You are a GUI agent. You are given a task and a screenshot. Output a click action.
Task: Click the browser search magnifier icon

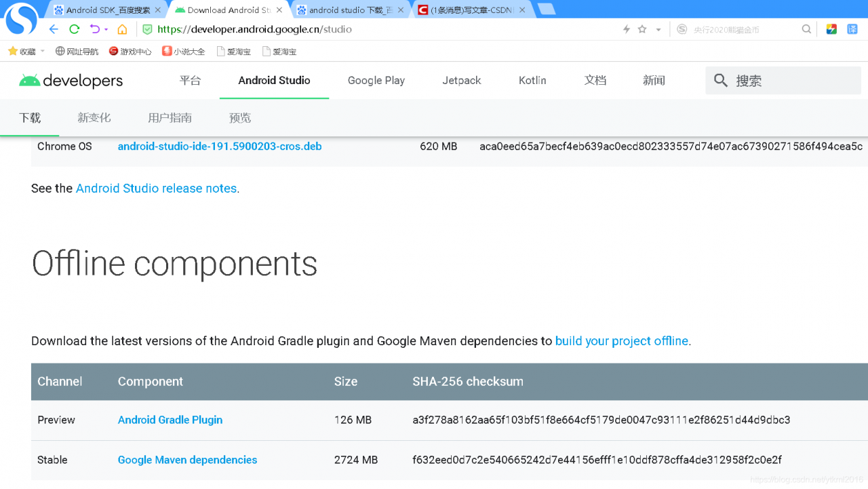806,29
